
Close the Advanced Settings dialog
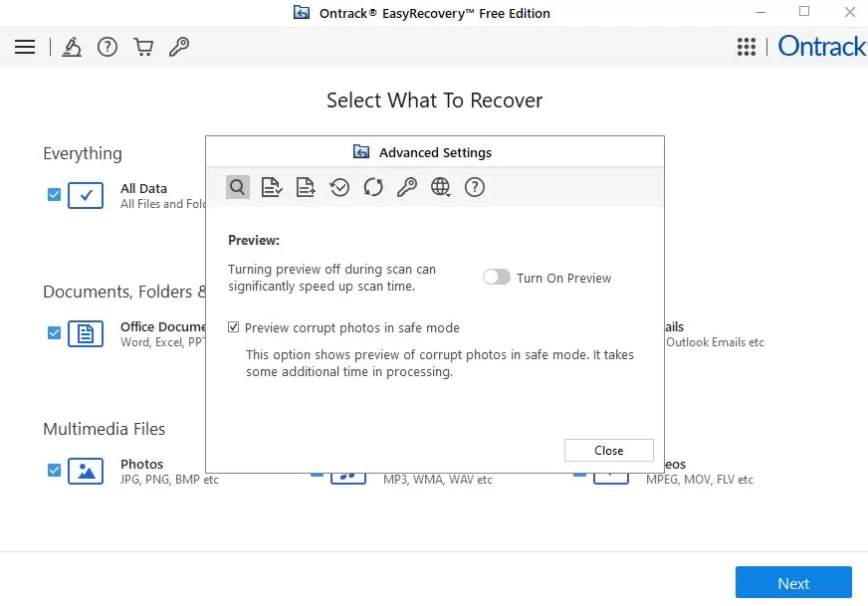[x=608, y=451]
